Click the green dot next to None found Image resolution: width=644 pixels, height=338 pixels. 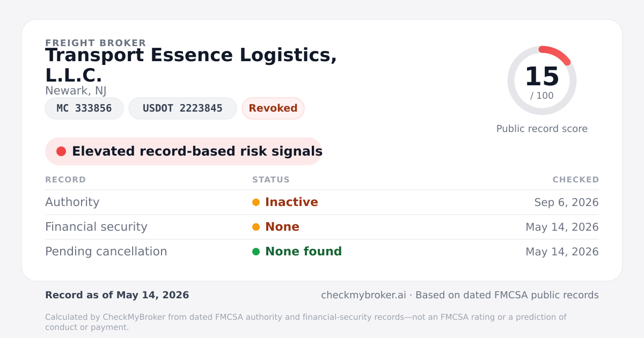[x=256, y=252]
